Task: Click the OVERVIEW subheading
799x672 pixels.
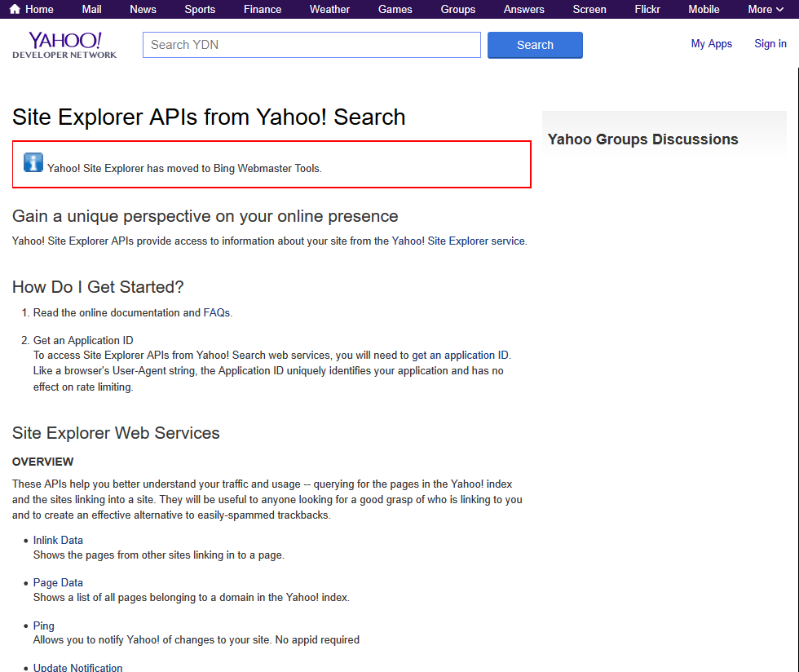Action: pos(42,462)
